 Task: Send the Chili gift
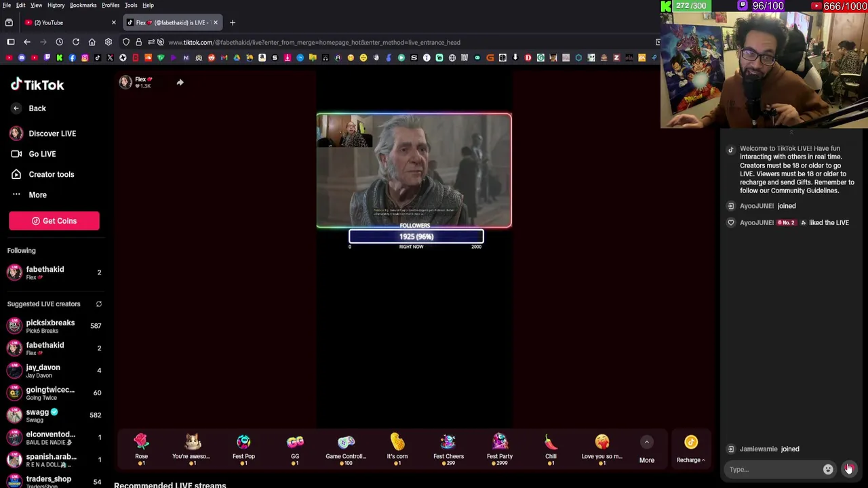pos(551,449)
